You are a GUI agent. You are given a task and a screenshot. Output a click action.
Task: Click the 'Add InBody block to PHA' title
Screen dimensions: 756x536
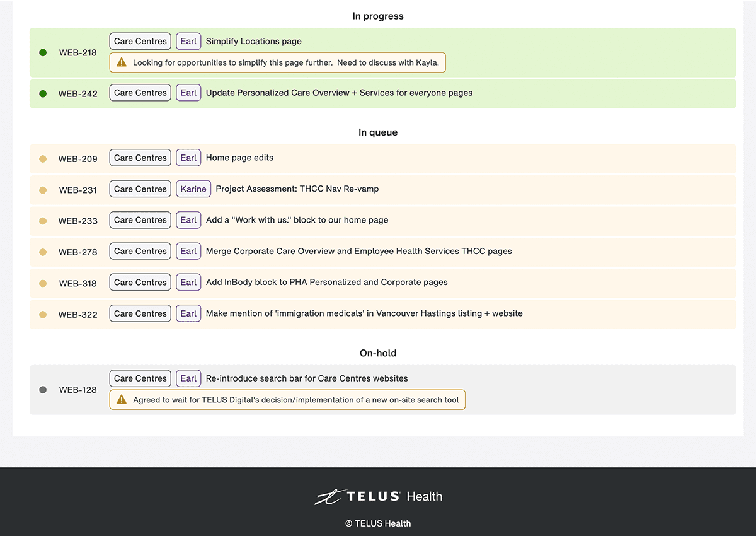(x=327, y=283)
